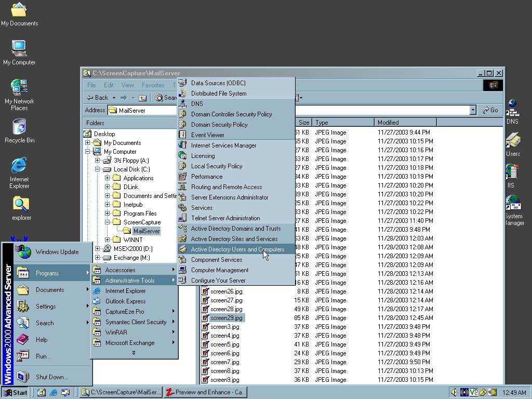Image resolution: width=532 pixels, height=399 pixels.
Task: Open Internet Services Manager
Action: [236, 145]
